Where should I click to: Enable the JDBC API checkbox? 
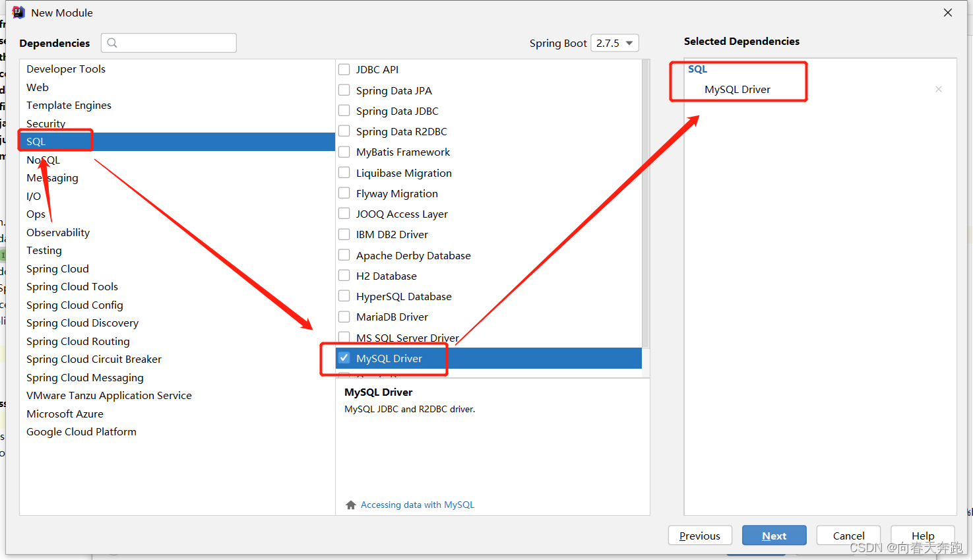click(344, 69)
